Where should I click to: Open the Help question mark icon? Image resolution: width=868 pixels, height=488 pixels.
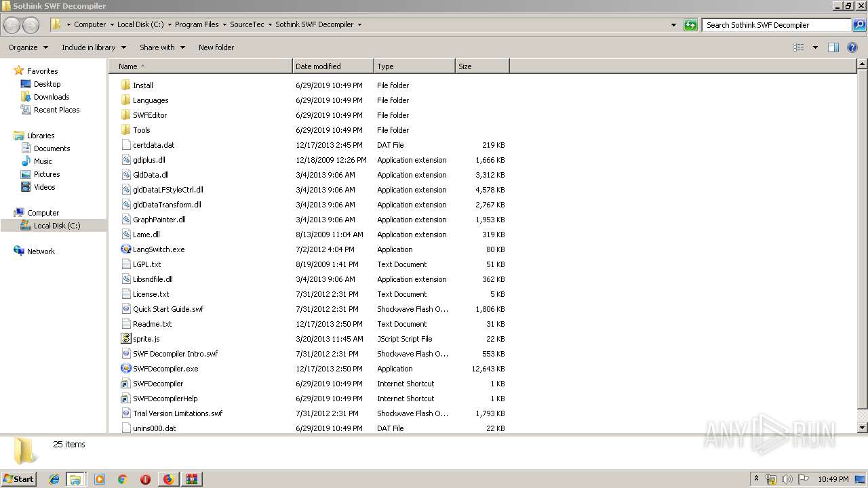pyautogui.click(x=852, y=47)
